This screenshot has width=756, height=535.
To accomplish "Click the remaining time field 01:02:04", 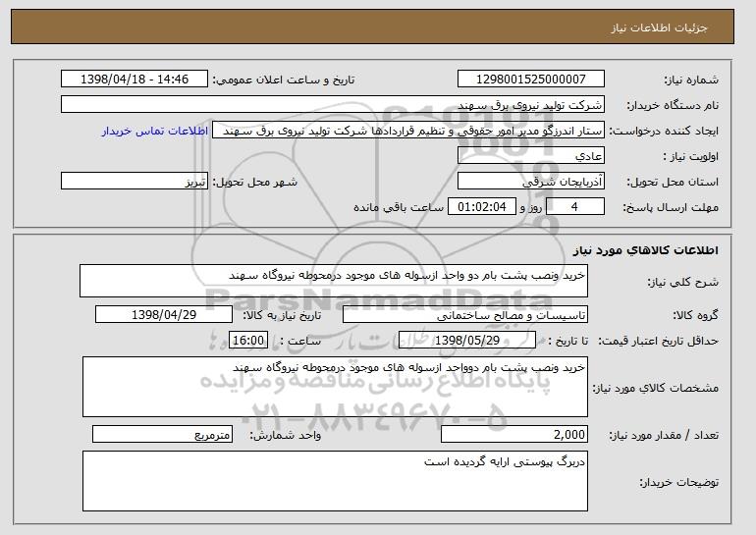I will click(482, 207).
